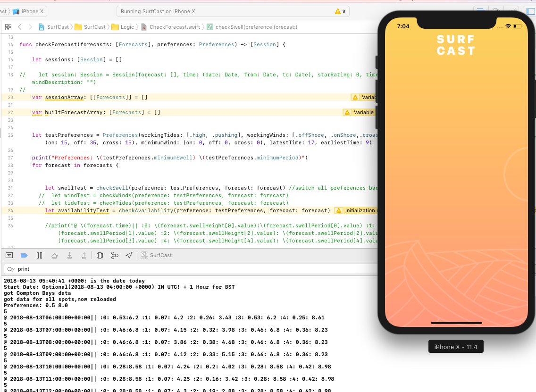Click the Step Out button

[84, 255]
